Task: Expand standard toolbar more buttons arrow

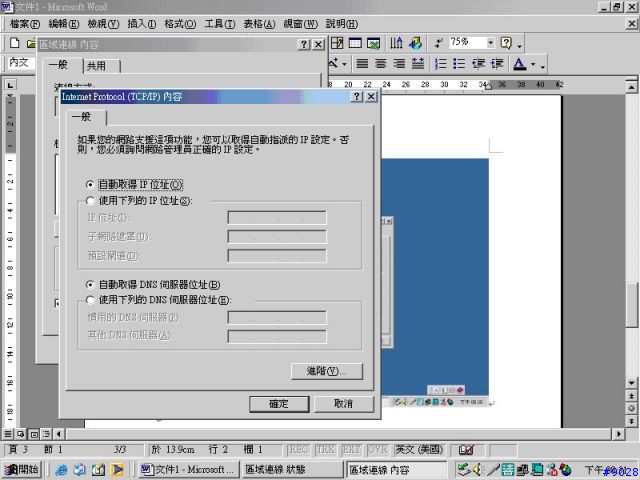Action: coord(520,45)
